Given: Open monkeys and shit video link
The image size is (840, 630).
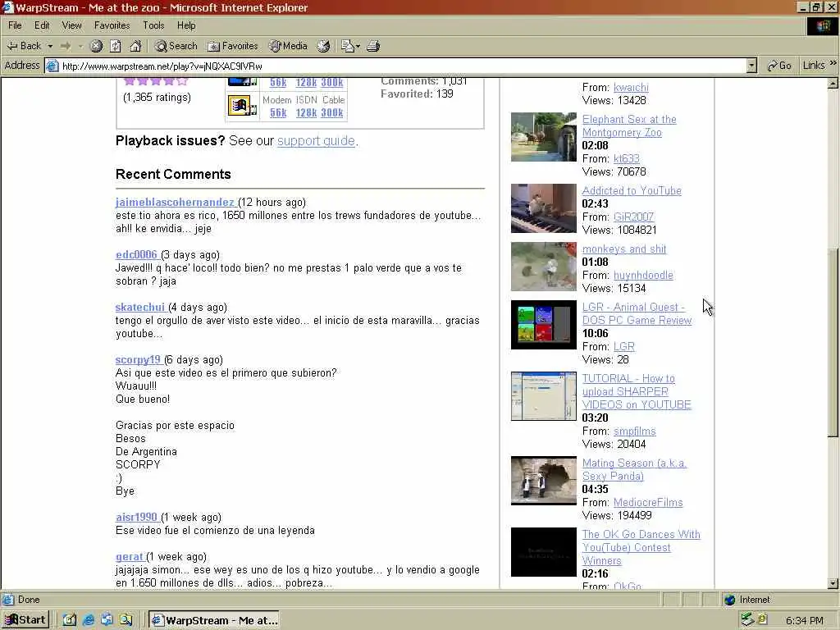Looking at the screenshot, I should point(624,249).
